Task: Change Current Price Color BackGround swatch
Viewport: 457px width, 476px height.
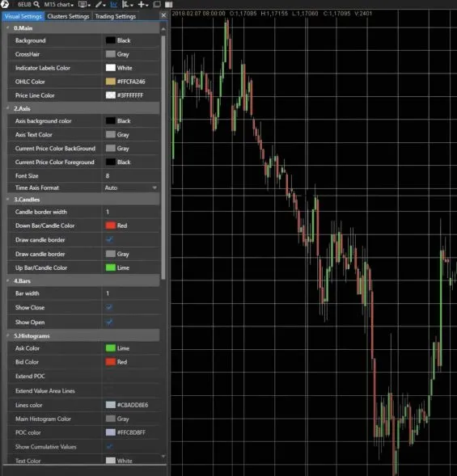Action: [x=110, y=148]
